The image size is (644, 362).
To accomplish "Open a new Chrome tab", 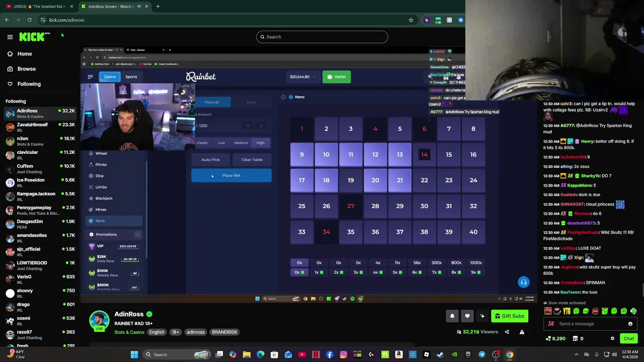I will [157, 7].
